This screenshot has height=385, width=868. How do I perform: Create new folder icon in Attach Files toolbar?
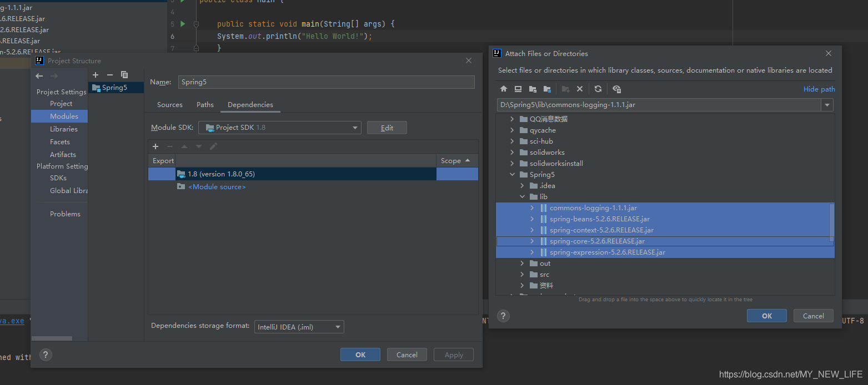(x=566, y=89)
